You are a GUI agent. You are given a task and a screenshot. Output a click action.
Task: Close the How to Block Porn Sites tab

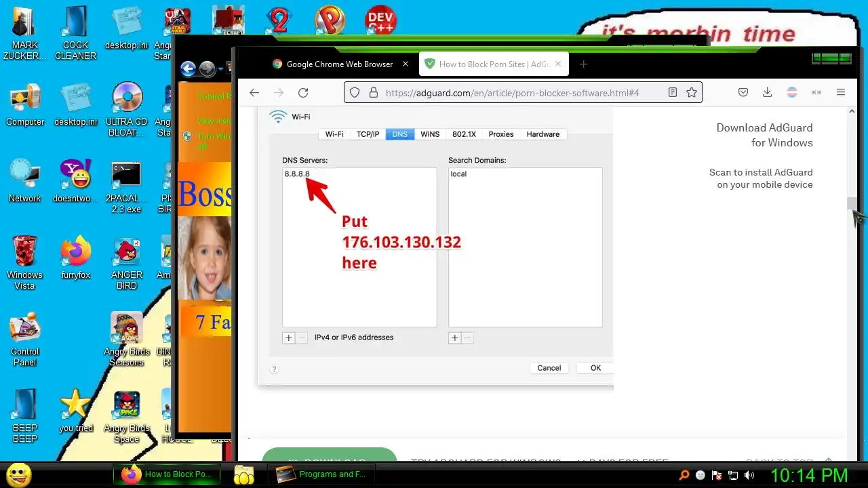tap(558, 64)
